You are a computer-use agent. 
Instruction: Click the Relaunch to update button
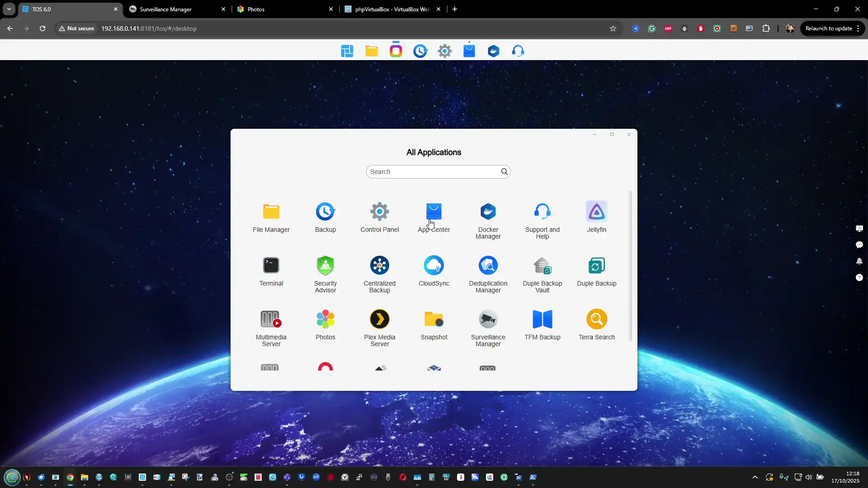click(828, 28)
